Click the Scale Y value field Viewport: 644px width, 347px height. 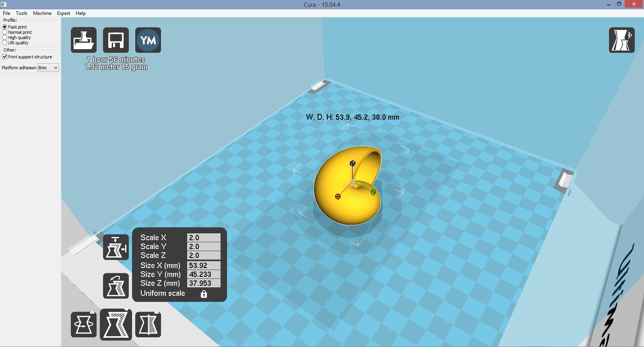click(x=204, y=246)
